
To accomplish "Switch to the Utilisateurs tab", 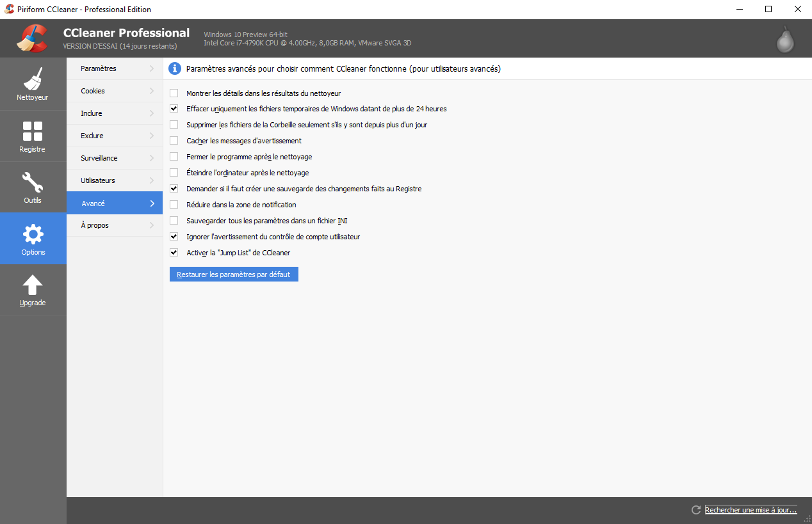I will pos(114,180).
